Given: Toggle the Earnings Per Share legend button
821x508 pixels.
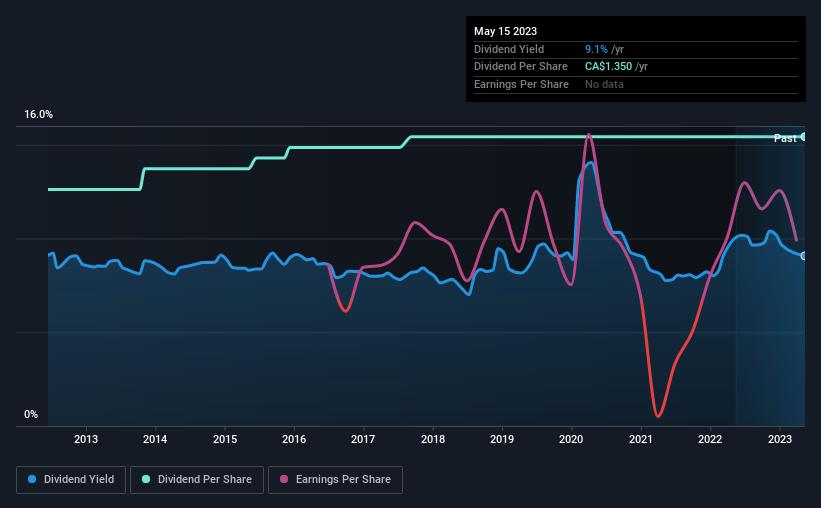Looking at the screenshot, I should [335, 480].
